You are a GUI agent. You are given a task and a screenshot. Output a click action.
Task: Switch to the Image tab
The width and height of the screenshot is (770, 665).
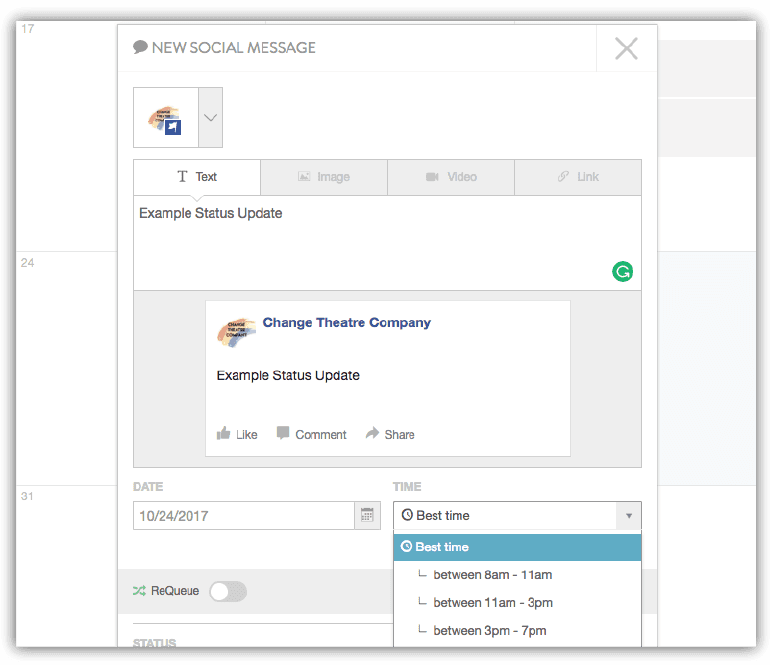coord(324,177)
